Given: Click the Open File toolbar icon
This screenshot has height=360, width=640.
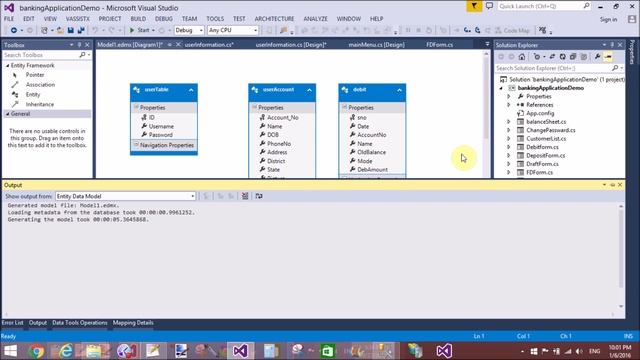Looking at the screenshot, I should pyautogui.click(x=60, y=30).
